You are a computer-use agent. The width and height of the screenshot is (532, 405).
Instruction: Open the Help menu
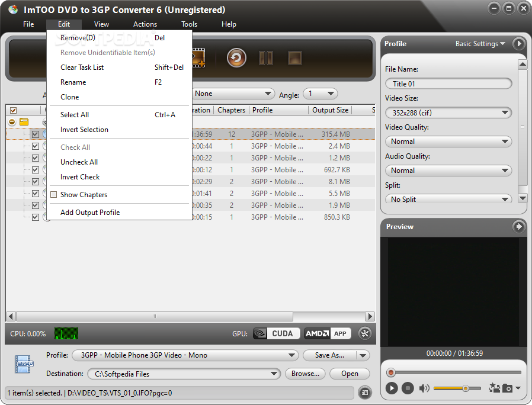click(229, 24)
